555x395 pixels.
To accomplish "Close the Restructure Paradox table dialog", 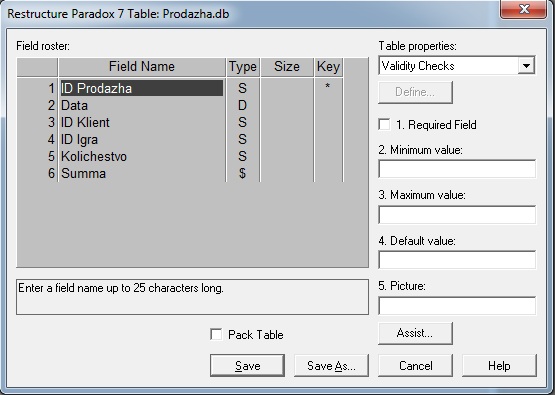I will click(x=523, y=9).
